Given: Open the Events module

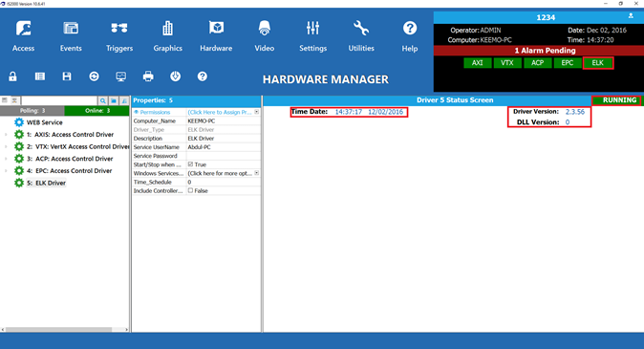Looking at the screenshot, I should 71,35.
